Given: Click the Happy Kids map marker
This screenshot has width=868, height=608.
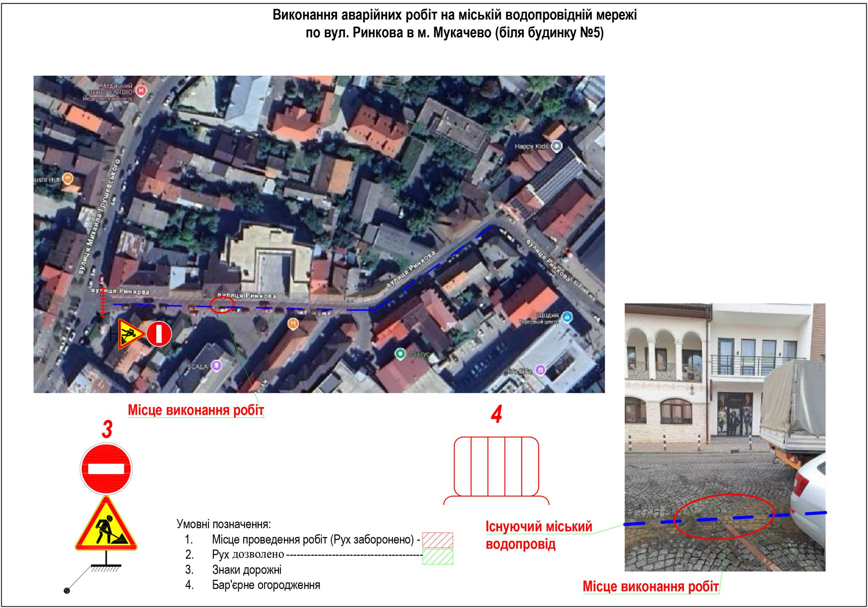Looking at the screenshot, I should coord(556,146).
